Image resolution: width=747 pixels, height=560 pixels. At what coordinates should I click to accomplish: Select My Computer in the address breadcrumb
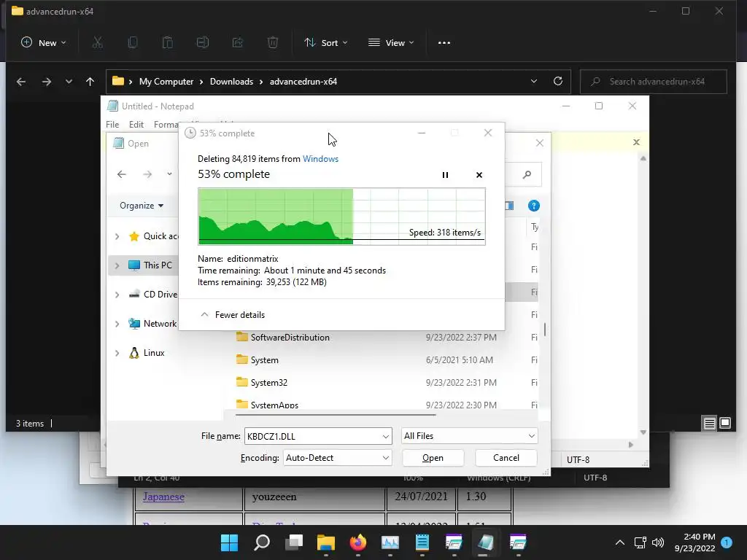pyautogui.click(x=166, y=82)
